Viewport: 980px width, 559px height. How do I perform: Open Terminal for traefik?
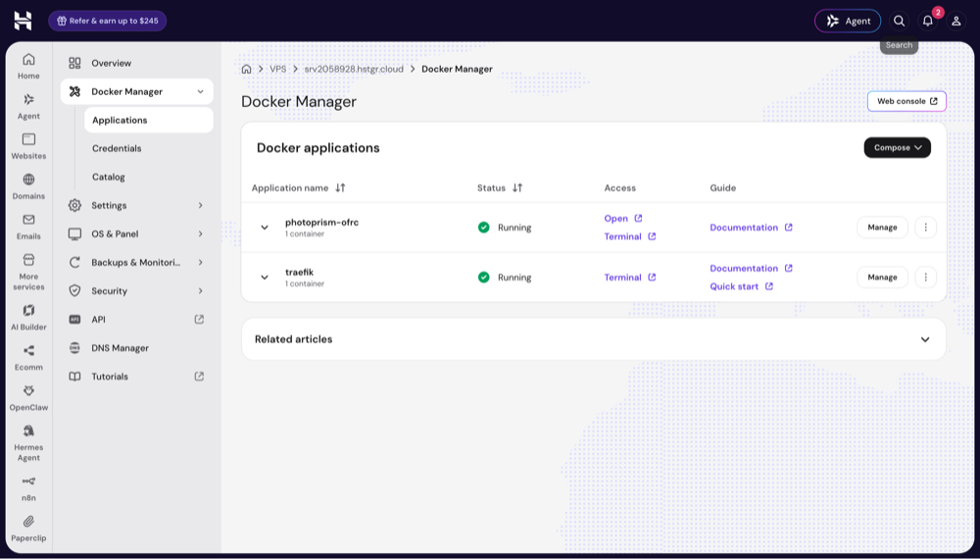click(x=630, y=277)
